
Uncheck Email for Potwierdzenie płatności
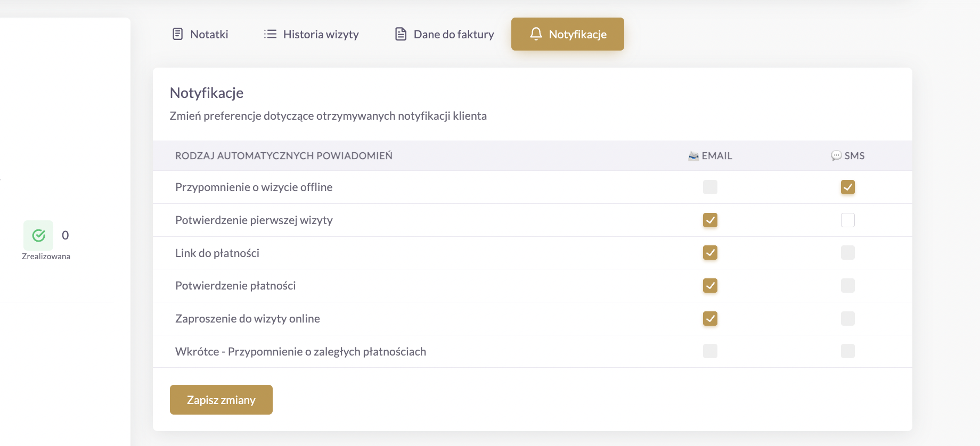point(710,286)
